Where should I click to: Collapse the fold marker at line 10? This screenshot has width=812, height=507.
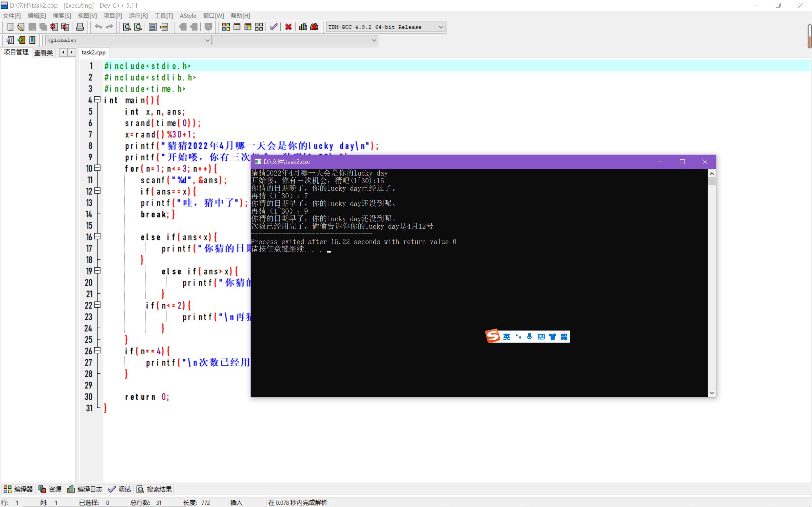coord(98,168)
